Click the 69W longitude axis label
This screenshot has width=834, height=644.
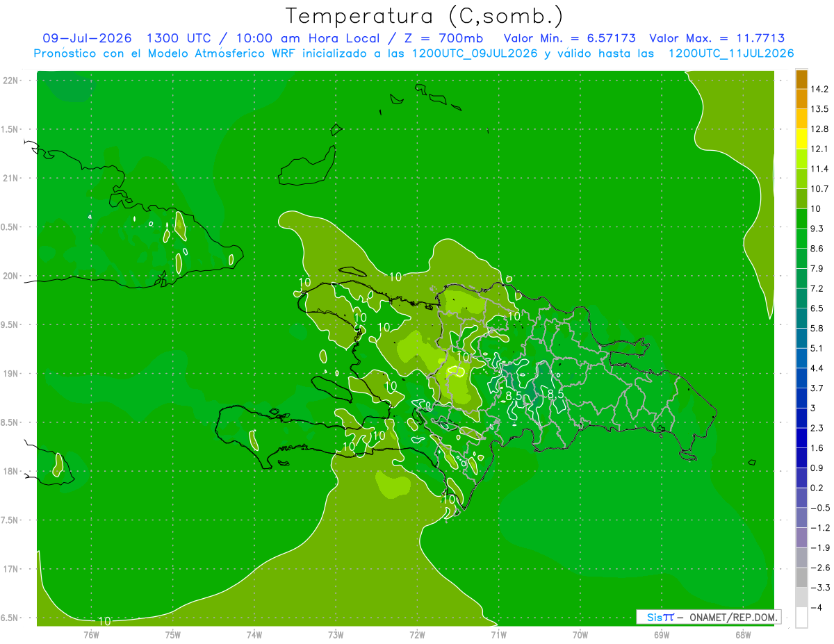662,635
